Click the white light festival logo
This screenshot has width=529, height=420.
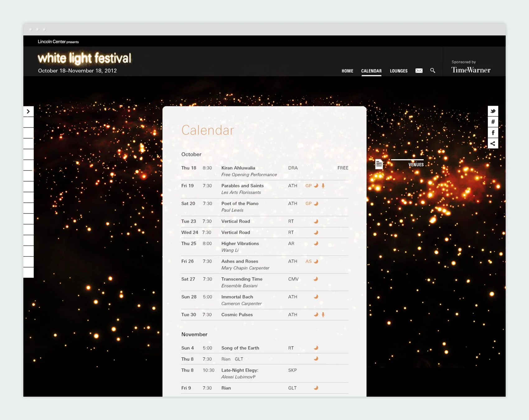click(x=84, y=58)
